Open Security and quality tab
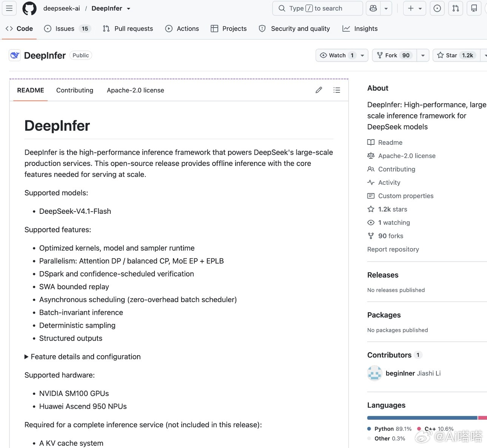The image size is (487, 448). point(294,29)
